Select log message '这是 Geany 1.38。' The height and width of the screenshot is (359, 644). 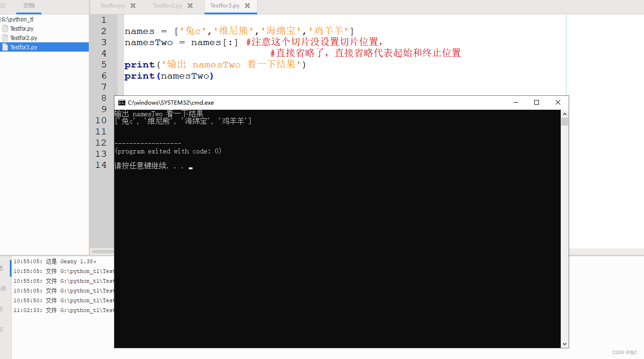pos(71,261)
